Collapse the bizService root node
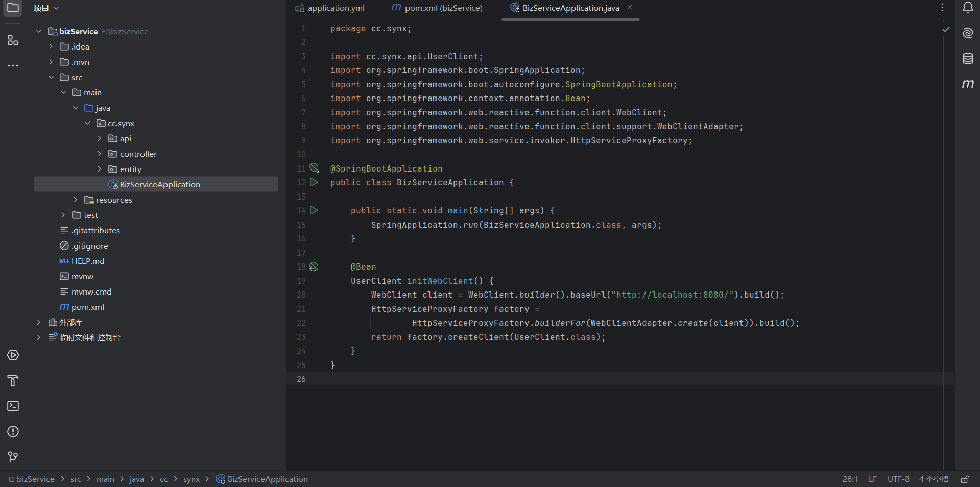 [39, 31]
